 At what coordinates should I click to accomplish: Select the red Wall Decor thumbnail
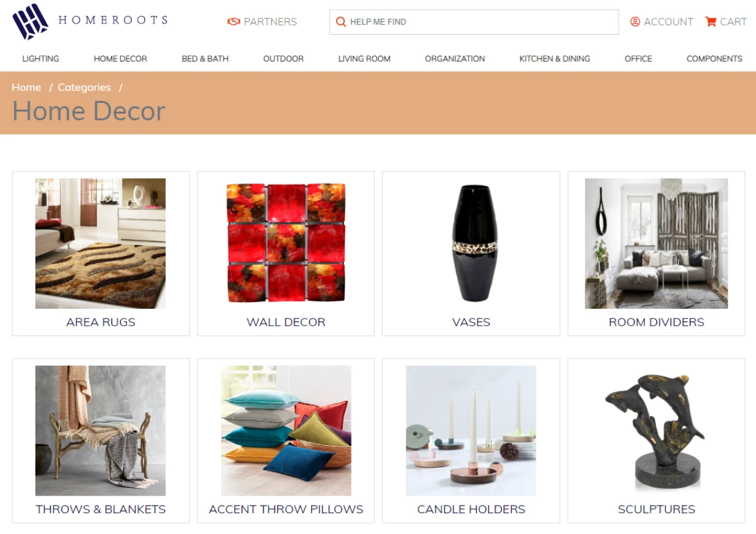click(x=285, y=243)
